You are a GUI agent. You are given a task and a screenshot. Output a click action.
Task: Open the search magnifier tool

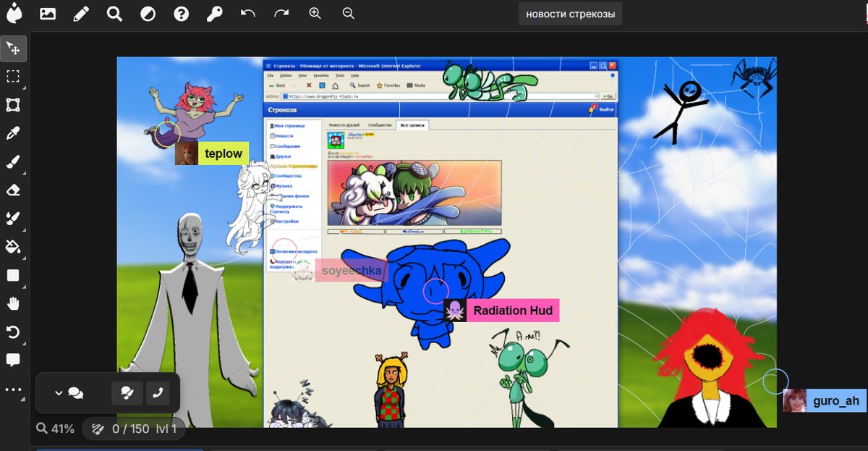tap(114, 13)
